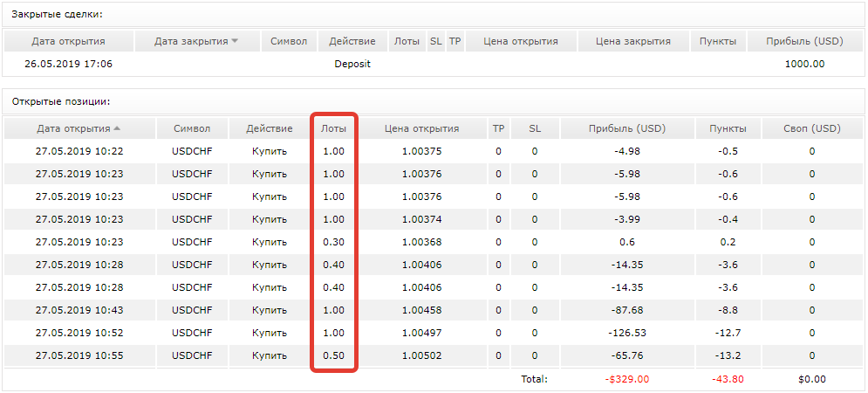Click Лоты header in closed deals table

coord(407,41)
